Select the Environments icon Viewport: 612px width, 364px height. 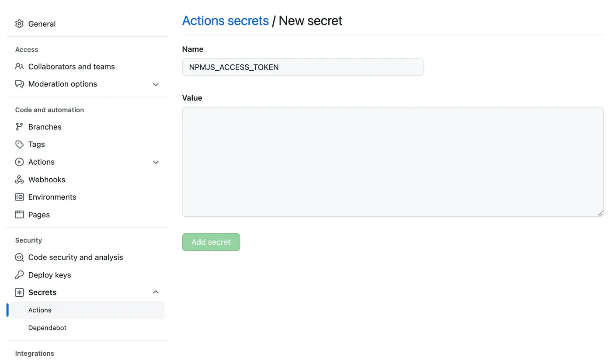click(19, 197)
